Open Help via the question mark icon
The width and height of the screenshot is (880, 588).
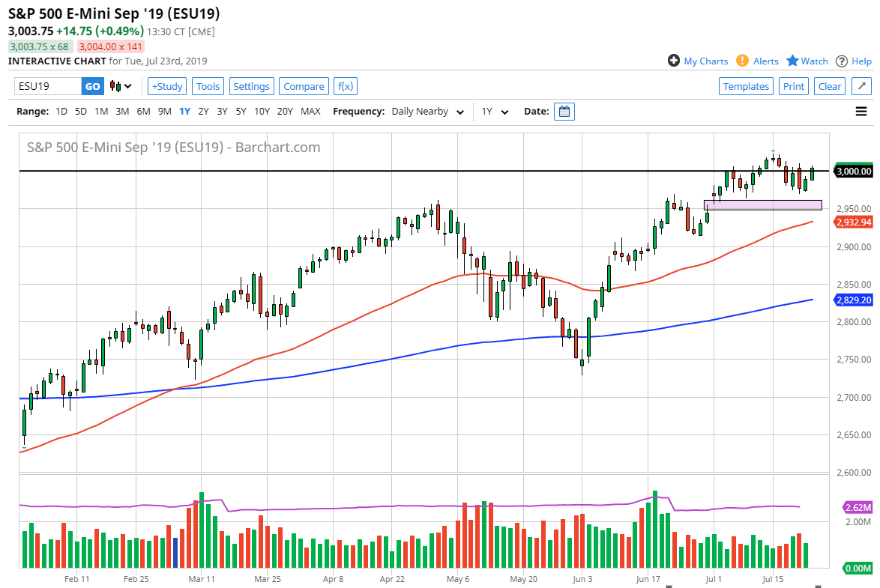[842, 61]
